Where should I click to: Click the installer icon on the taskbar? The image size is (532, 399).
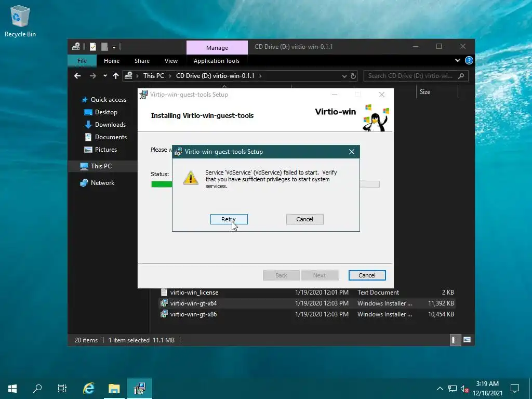point(140,388)
